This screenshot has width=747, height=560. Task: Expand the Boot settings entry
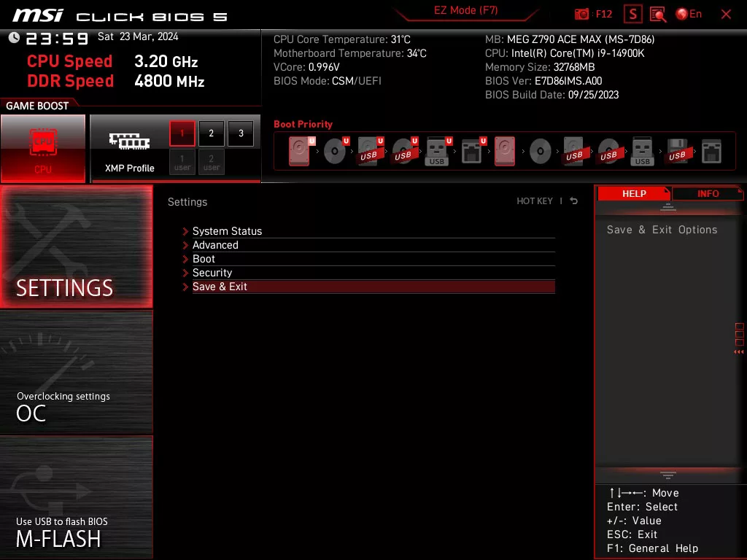(203, 258)
